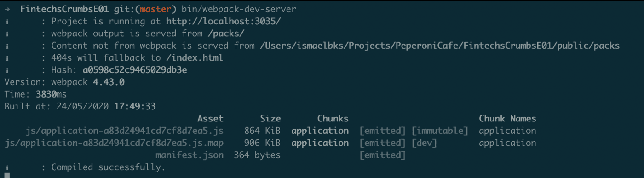Click the [dev] flag text
Image resolution: width=644 pixels, height=178 pixels.
[x=424, y=143]
